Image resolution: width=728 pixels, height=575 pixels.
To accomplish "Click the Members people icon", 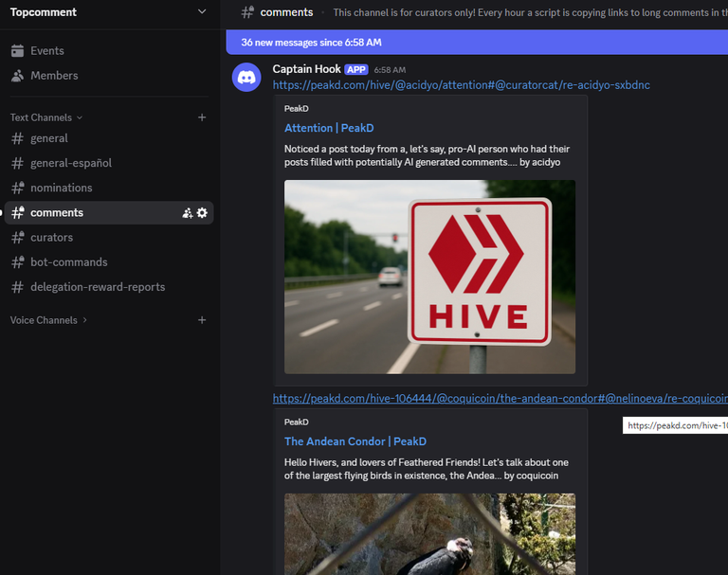I will click(17, 75).
